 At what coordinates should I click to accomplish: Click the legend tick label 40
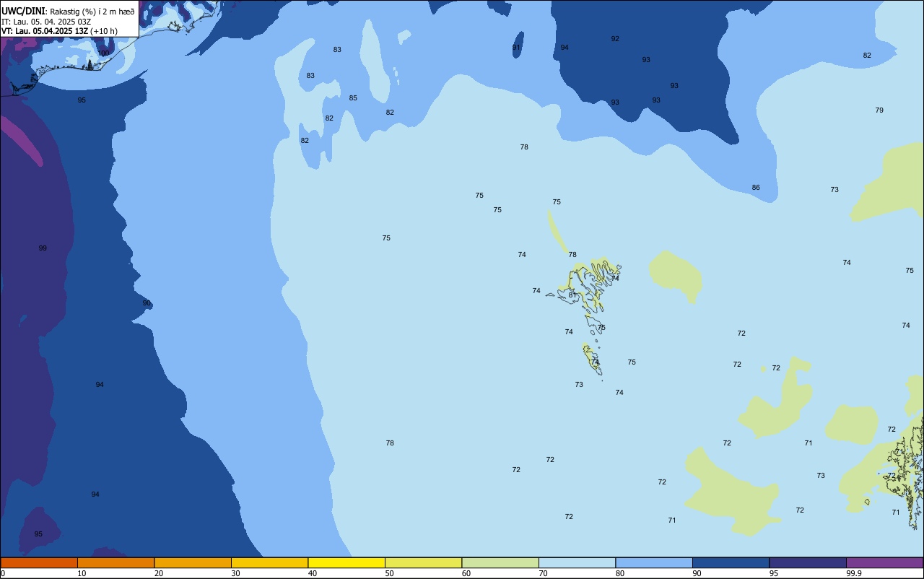coord(313,573)
